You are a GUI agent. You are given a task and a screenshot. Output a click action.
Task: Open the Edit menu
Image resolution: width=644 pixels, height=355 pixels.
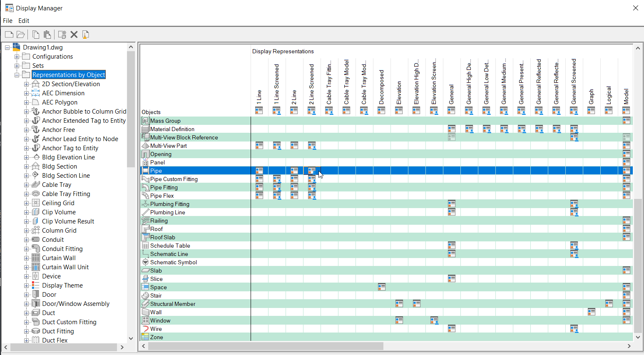(24, 21)
